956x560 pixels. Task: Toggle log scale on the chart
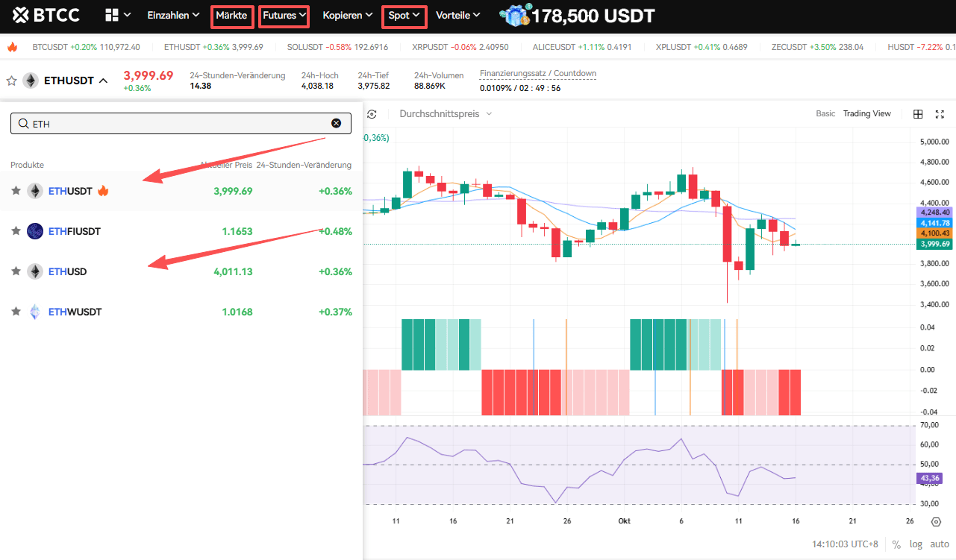(x=916, y=544)
